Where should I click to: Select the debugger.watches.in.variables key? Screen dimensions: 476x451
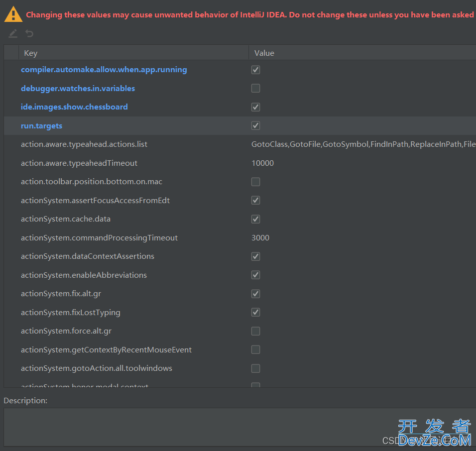click(x=78, y=88)
